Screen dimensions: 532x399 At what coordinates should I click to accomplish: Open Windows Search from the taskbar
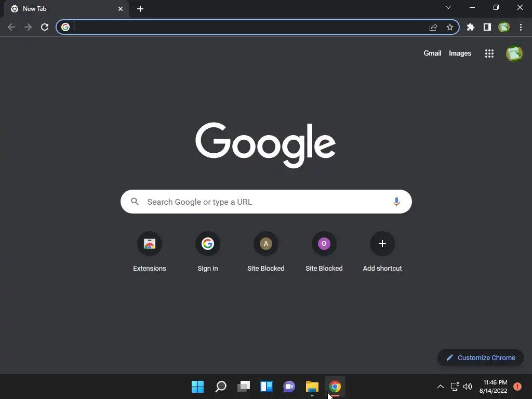pyautogui.click(x=220, y=387)
